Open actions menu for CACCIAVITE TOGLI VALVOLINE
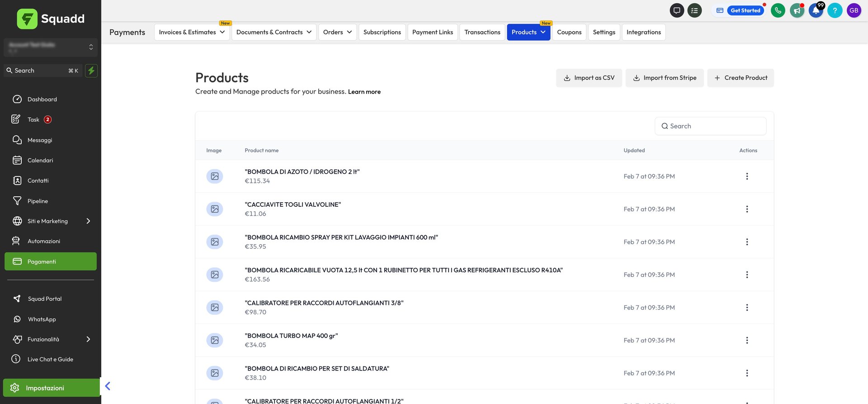 [x=747, y=209]
